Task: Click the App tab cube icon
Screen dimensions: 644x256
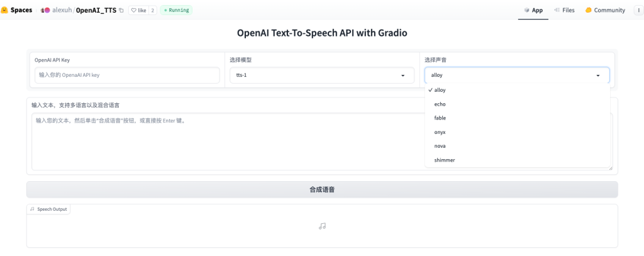Action: (x=526, y=10)
